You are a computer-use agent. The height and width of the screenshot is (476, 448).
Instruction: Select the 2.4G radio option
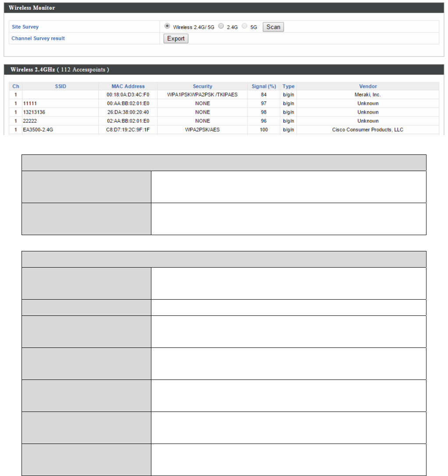(221, 26)
